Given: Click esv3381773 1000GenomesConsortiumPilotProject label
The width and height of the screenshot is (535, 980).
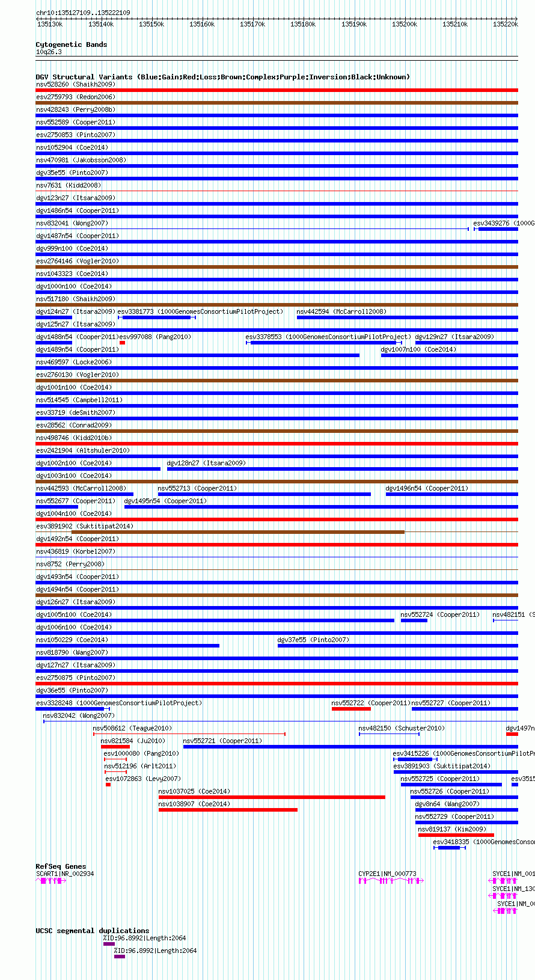Looking at the screenshot, I should (x=200, y=311).
